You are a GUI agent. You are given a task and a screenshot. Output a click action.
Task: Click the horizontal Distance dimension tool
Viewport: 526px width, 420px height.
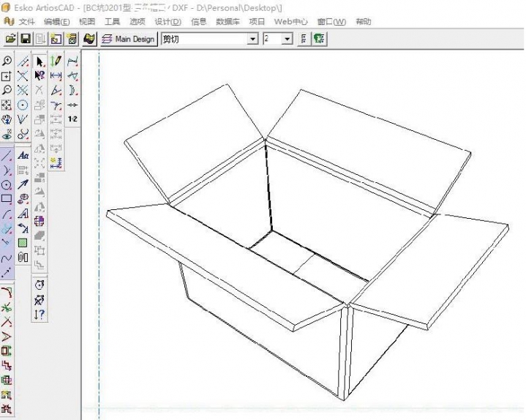click(56, 75)
